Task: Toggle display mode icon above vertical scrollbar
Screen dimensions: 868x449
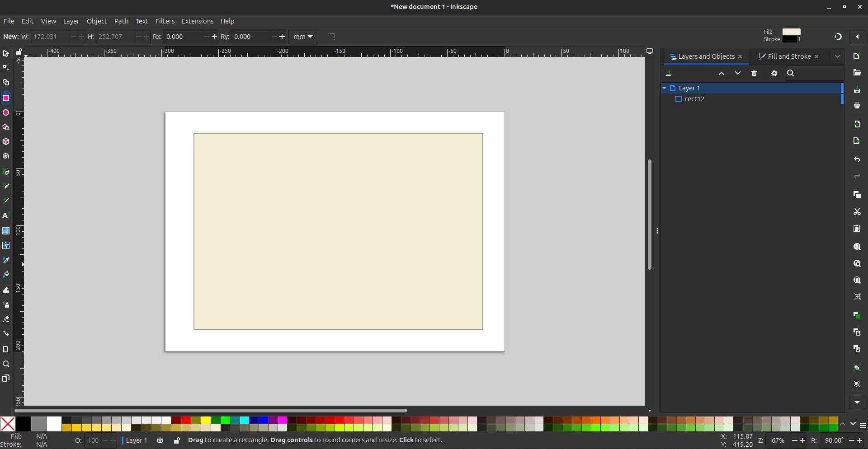Action: click(x=650, y=51)
